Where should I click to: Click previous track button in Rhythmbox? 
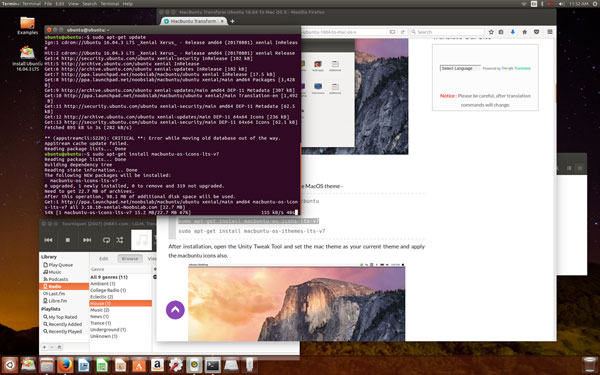pyautogui.click(x=48, y=240)
